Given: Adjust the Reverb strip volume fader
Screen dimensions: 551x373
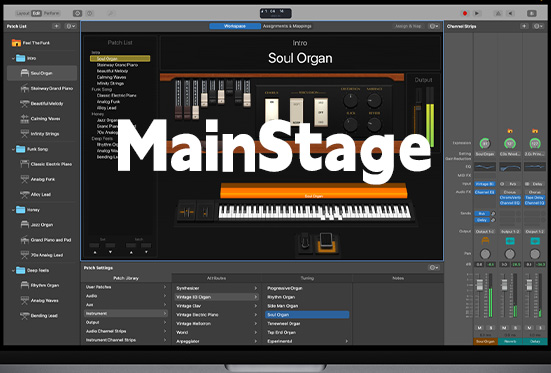Looking at the screenshot, I should point(504,284).
